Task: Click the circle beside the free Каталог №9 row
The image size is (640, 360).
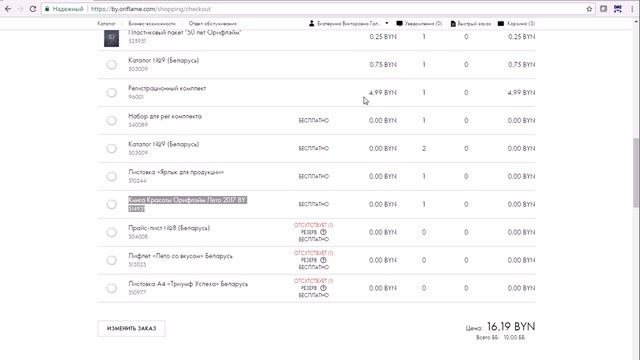Action: (111, 149)
